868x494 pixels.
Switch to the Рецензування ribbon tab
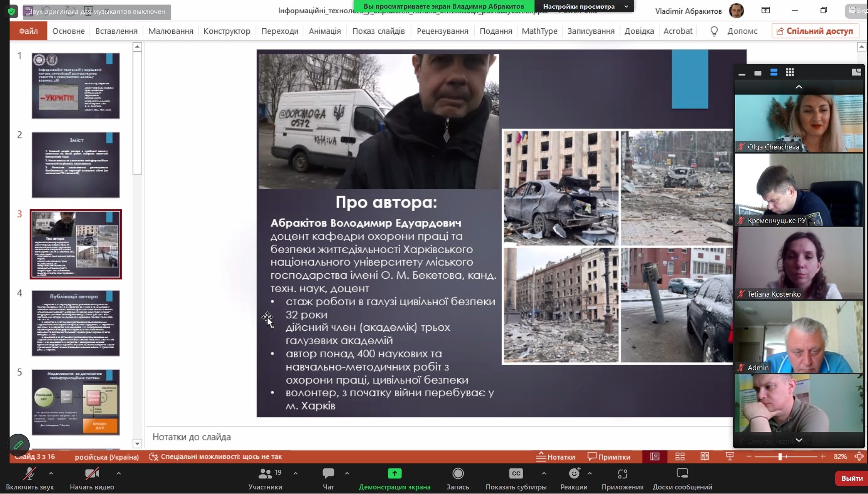tap(442, 31)
